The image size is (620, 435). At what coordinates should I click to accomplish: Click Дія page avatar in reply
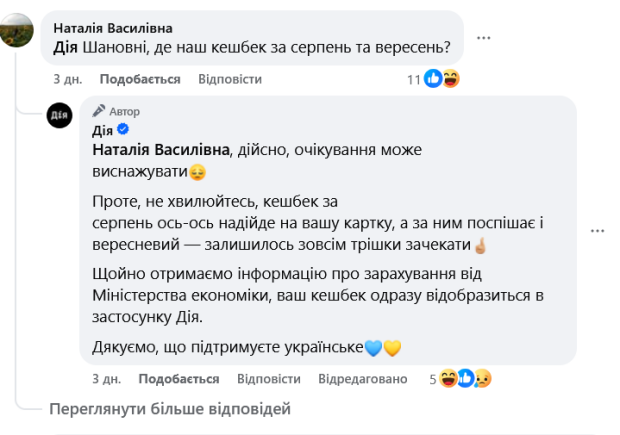60,115
